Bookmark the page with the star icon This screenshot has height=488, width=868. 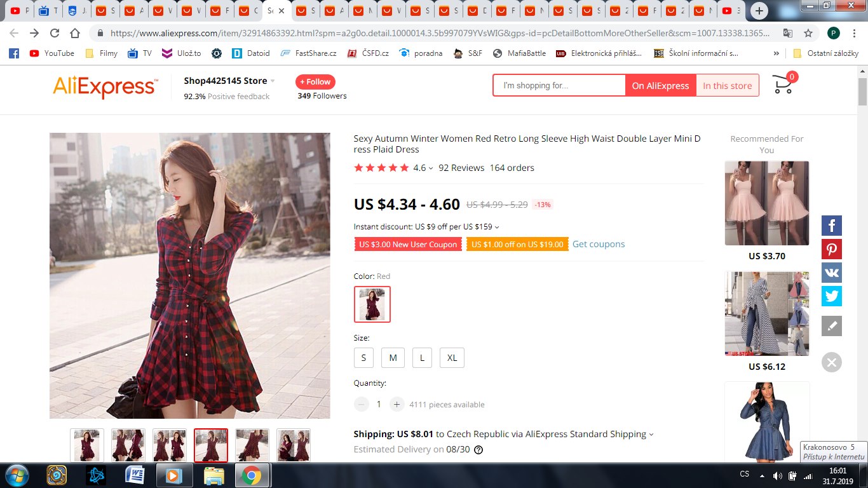click(808, 33)
